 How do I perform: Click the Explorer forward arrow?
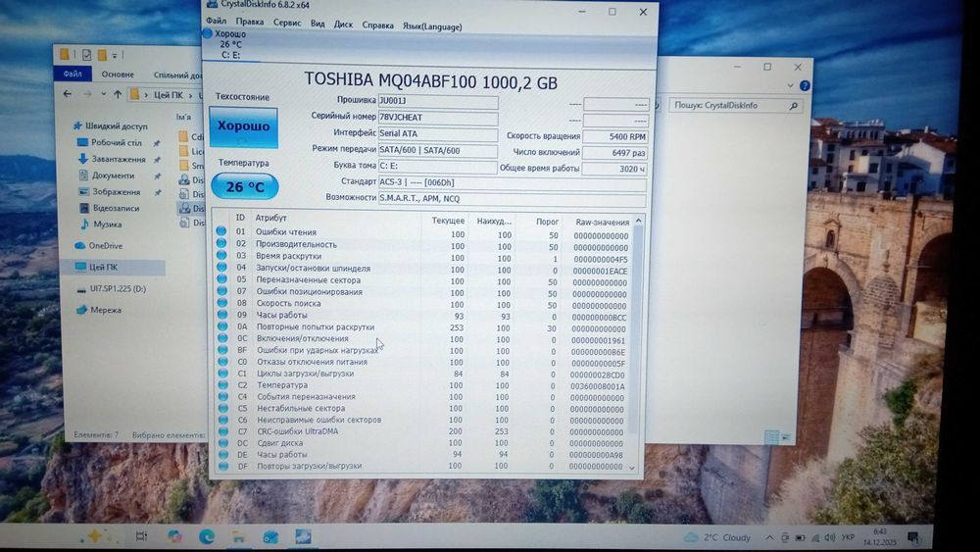point(87,94)
